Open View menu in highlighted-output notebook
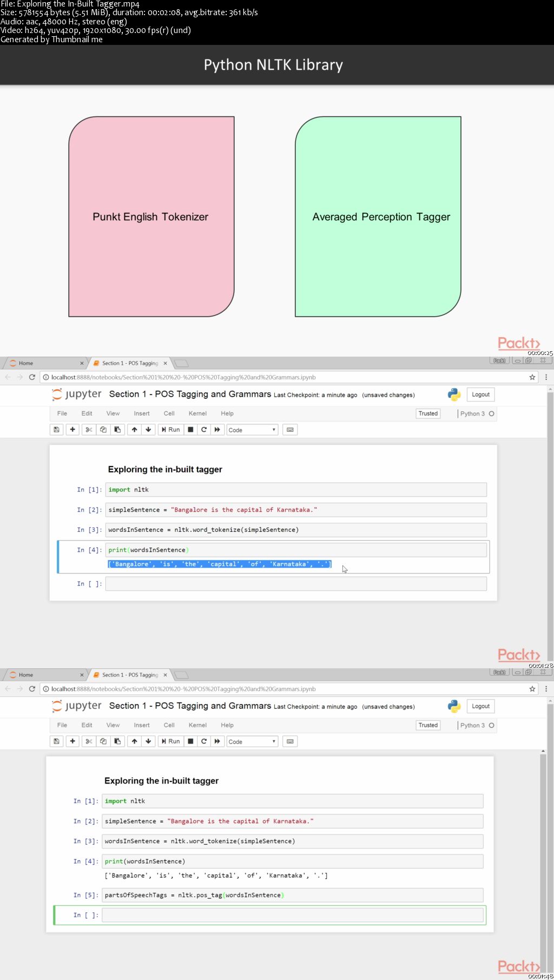 coord(113,413)
